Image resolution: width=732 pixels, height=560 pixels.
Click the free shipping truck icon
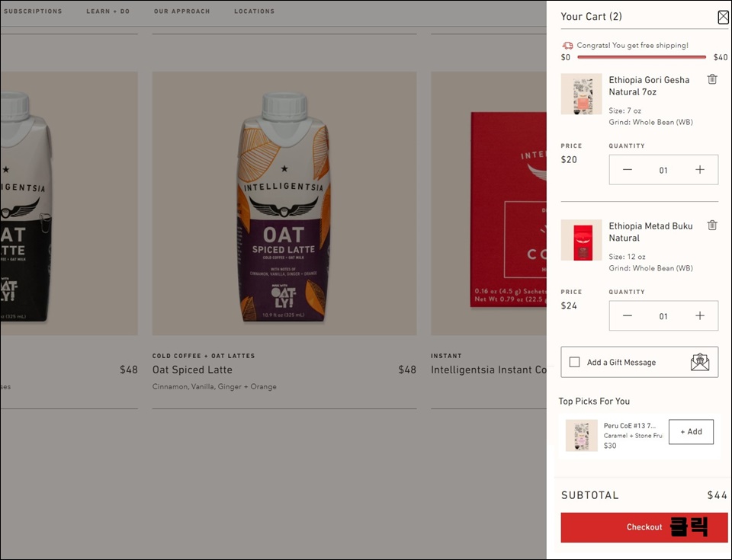click(567, 45)
